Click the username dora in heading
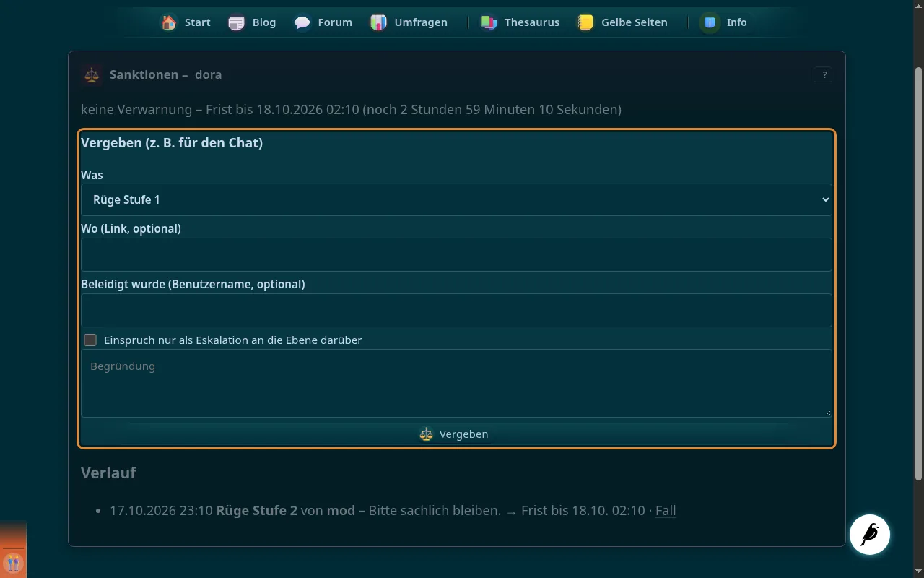The height and width of the screenshot is (578, 924). [208, 74]
